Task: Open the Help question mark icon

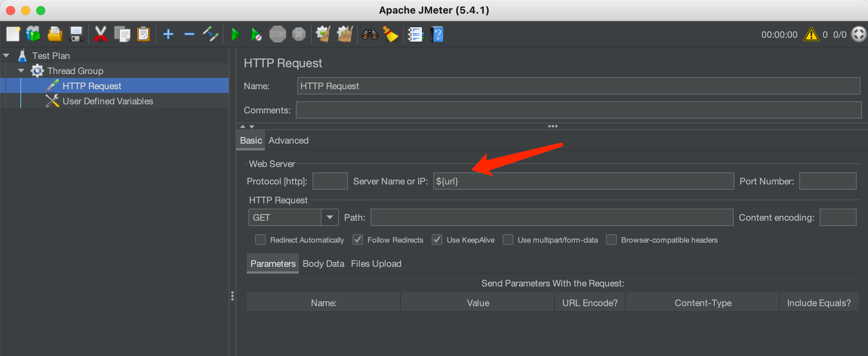Action: click(437, 34)
